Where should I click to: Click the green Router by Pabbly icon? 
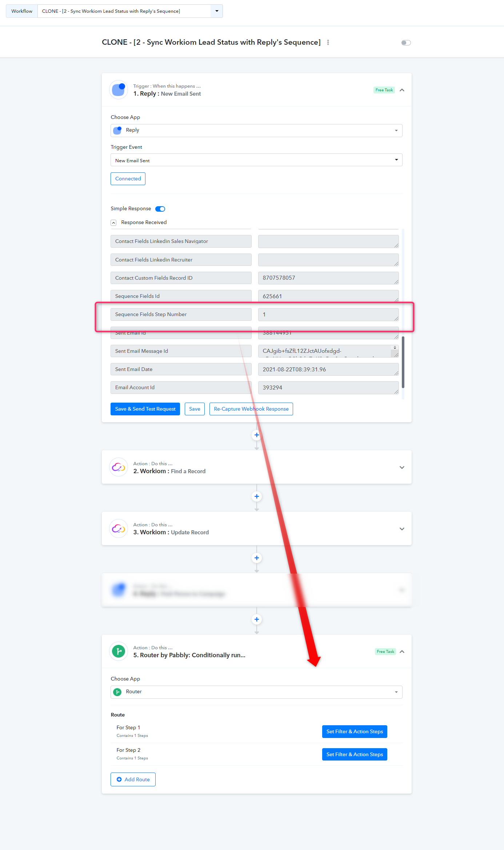(119, 651)
